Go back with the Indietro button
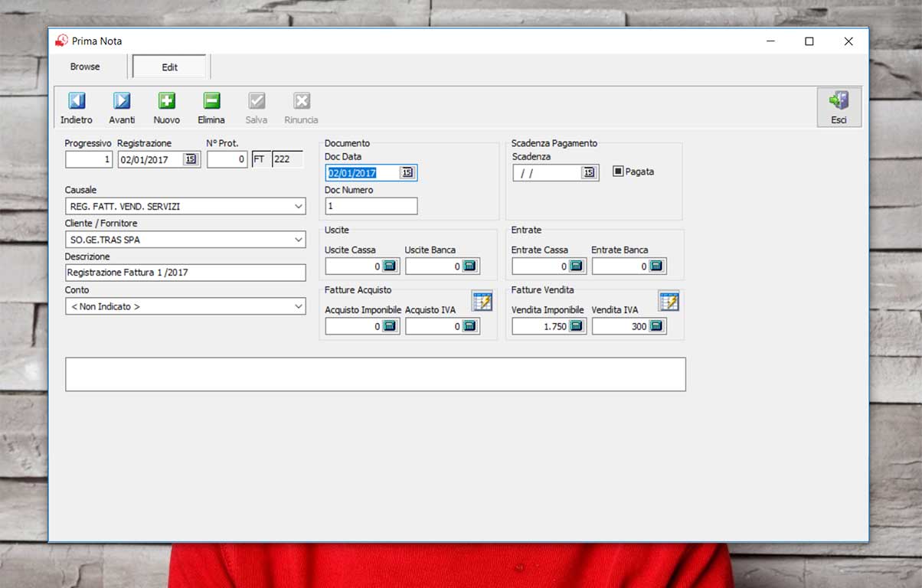Viewport: 922px width, 588px height. click(x=77, y=108)
